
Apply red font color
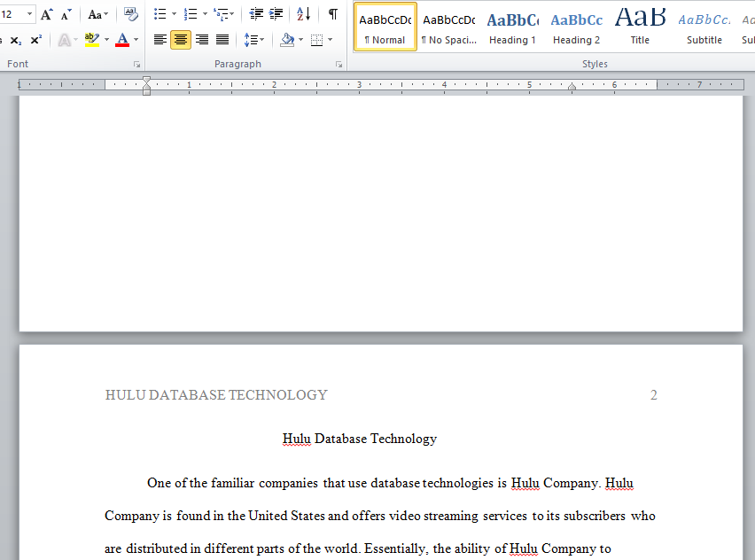[123, 40]
